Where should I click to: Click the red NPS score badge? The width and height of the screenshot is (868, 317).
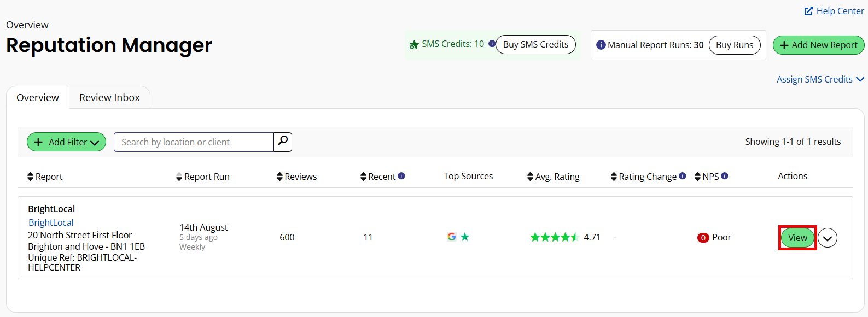click(x=703, y=238)
